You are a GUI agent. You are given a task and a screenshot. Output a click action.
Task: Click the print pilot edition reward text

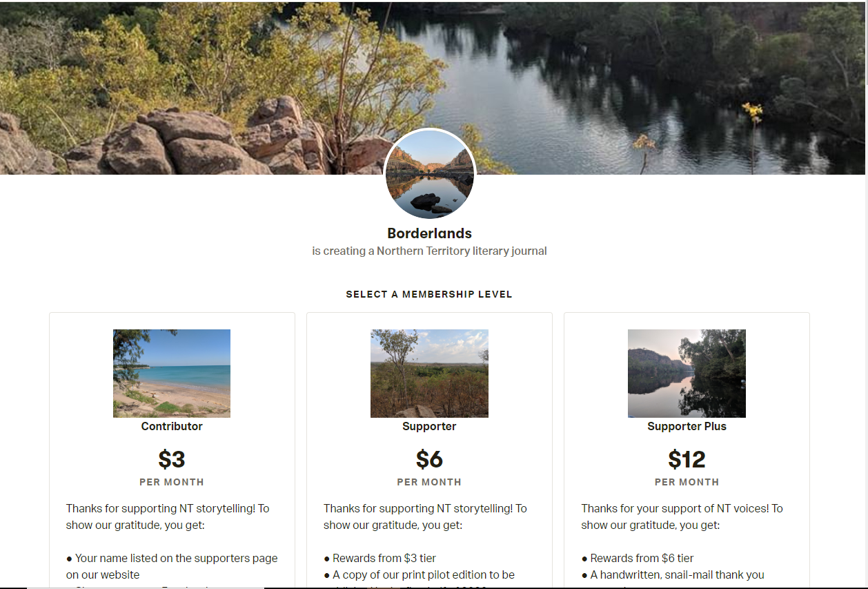pos(419,574)
